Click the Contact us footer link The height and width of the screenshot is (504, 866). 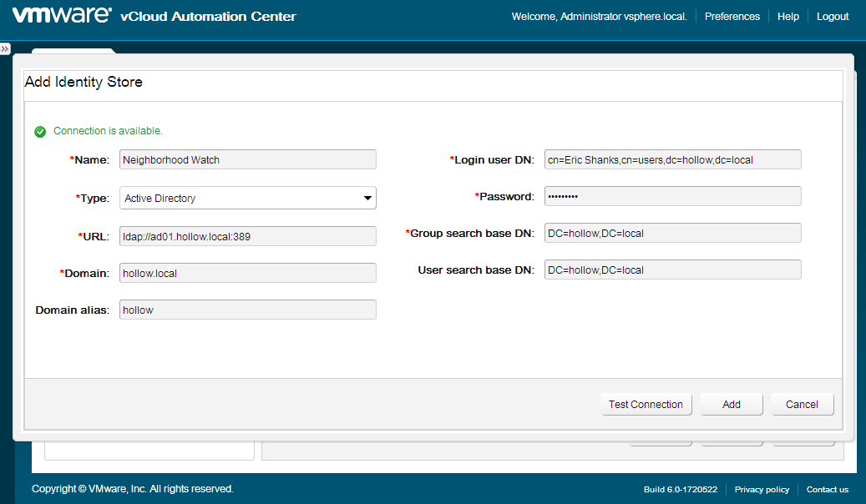point(827,490)
